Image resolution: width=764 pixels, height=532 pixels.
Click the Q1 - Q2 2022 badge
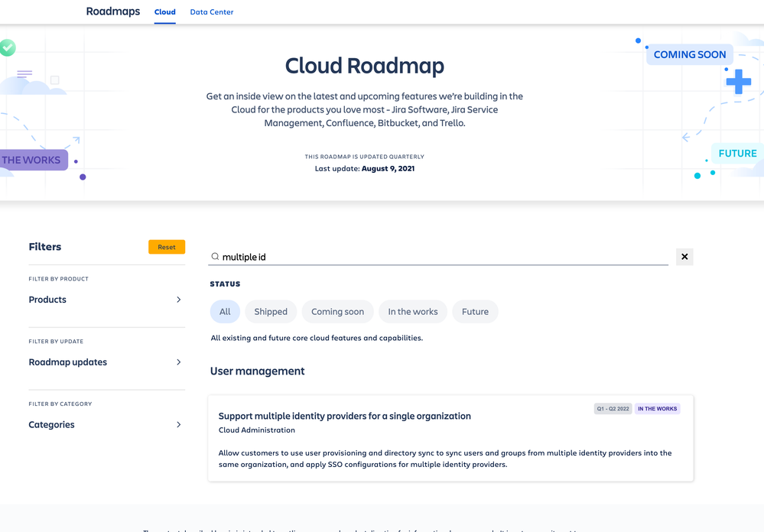pyautogui.click(x=613, y=409)
